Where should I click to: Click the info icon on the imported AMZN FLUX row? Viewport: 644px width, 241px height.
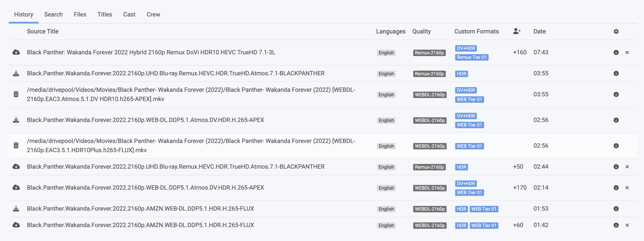616,208
